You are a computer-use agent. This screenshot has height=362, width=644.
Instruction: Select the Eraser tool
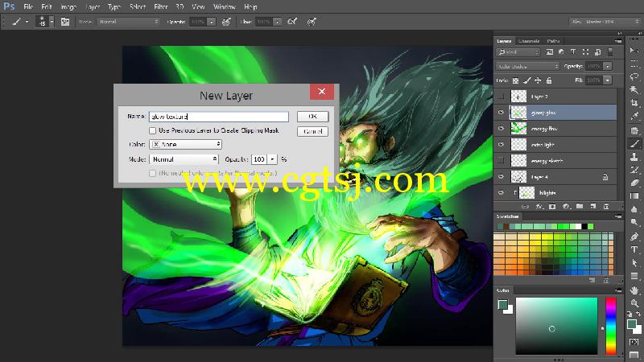pos(634,183)
